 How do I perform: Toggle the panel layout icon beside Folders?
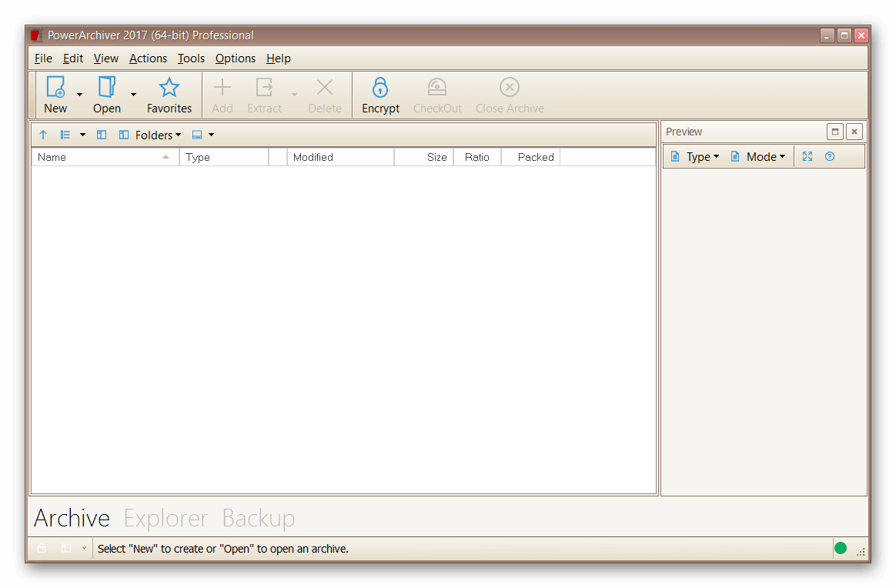(102, 135)
